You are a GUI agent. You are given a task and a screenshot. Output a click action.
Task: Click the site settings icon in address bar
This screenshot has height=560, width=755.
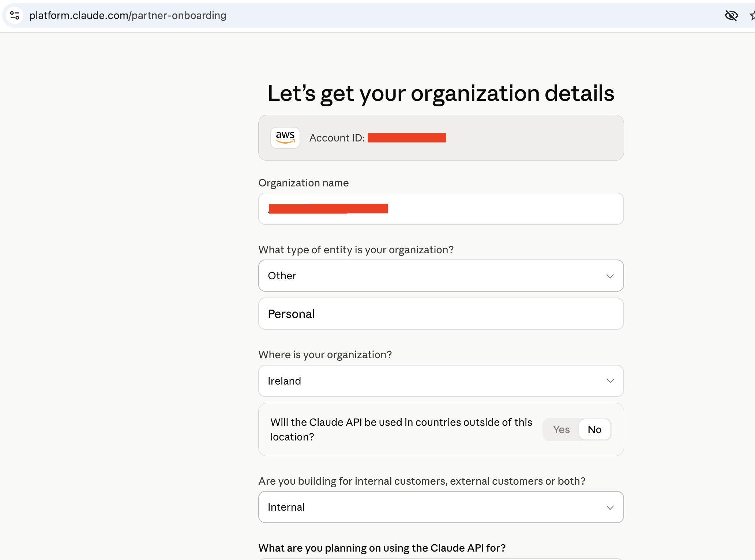[15, 15]
